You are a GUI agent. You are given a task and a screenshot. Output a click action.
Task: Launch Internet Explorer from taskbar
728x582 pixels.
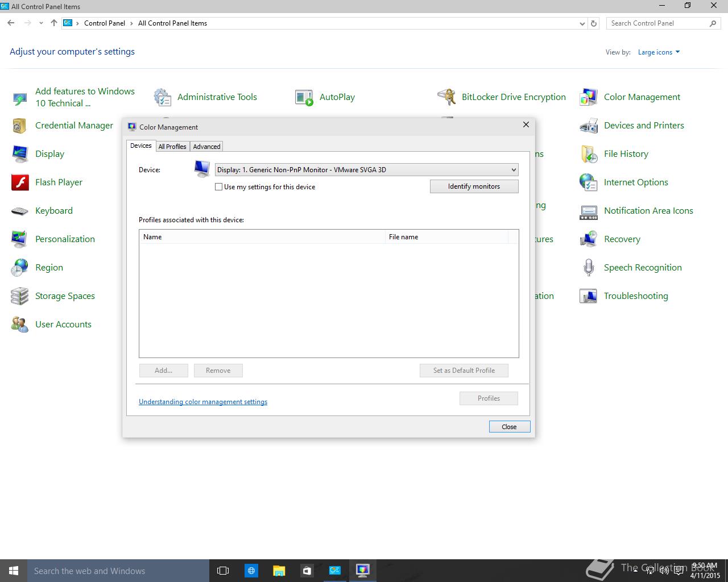click(251, 571)
